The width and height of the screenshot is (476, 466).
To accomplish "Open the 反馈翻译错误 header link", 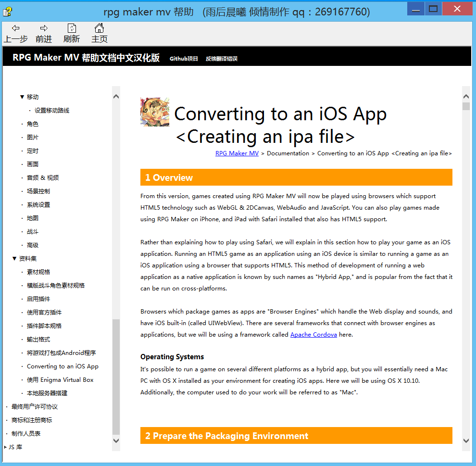I will [222, 59].
